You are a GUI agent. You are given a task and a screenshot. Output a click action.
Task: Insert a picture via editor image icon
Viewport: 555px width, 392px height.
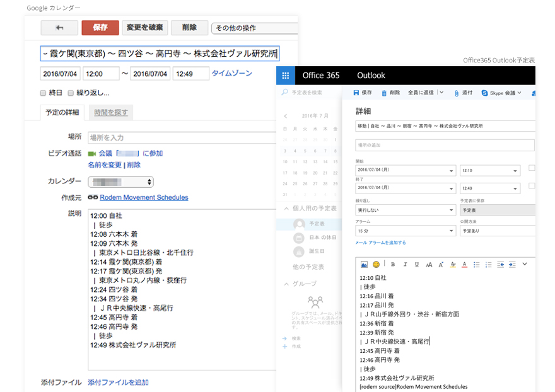point(364,264)
